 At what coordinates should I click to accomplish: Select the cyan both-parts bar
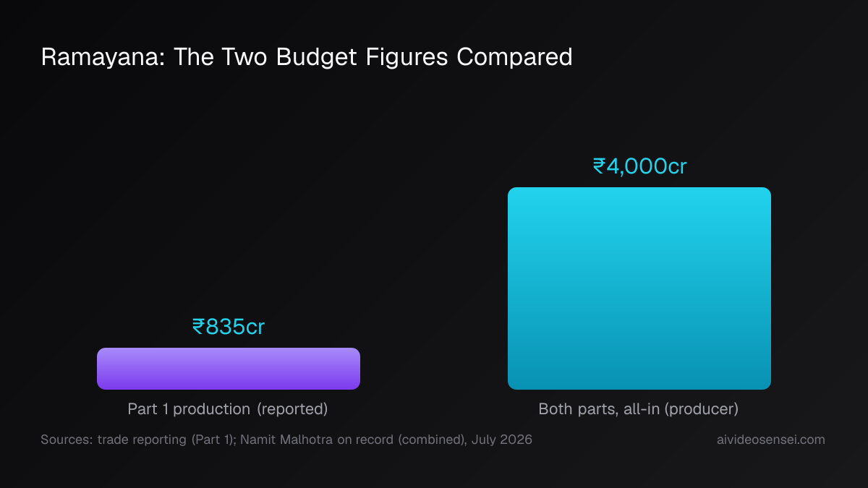click(639, 288)
